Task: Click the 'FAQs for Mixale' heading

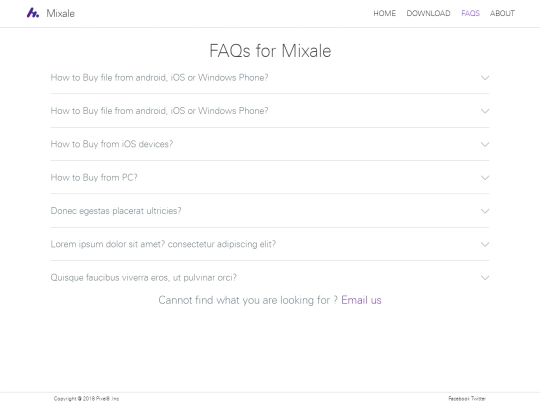Action: coord(270,51)
